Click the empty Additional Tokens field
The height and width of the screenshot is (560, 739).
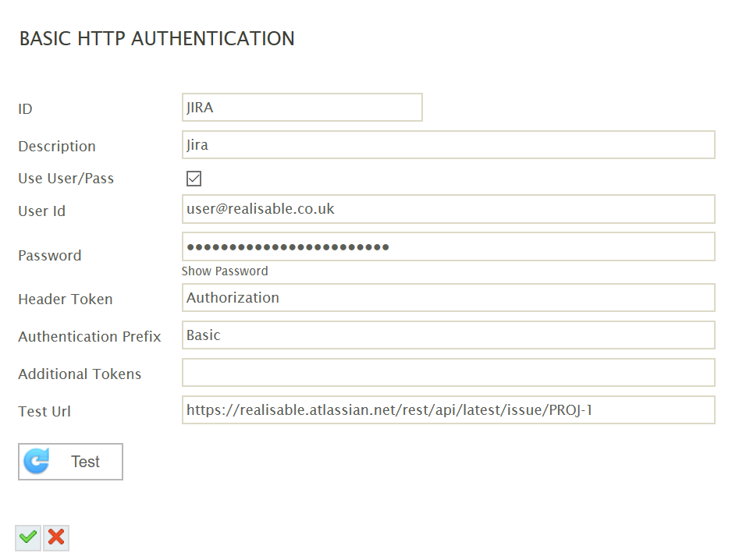pos(448,373)
